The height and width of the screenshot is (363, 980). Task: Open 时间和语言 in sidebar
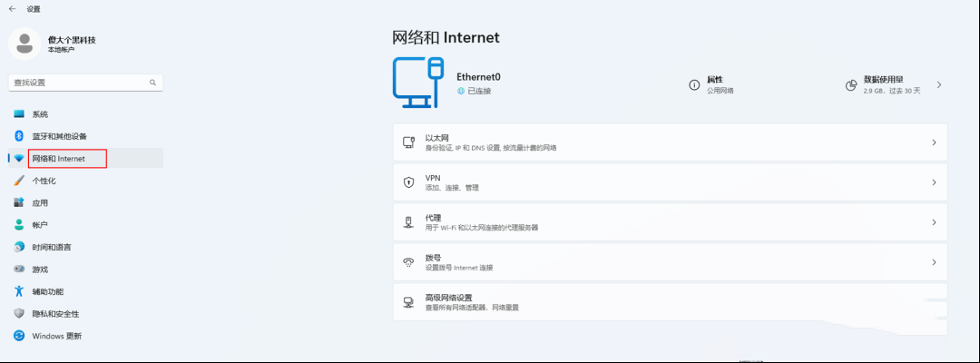[85, 248]
